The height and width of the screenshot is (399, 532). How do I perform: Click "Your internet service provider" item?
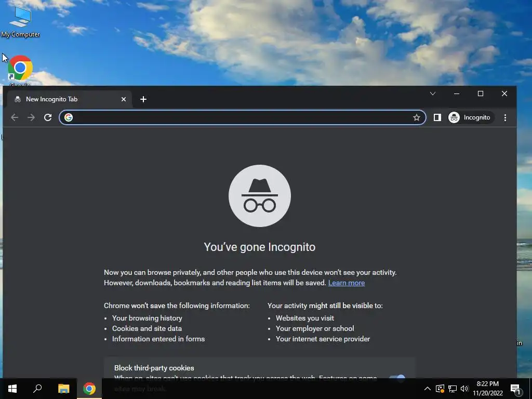coord(323,339)
